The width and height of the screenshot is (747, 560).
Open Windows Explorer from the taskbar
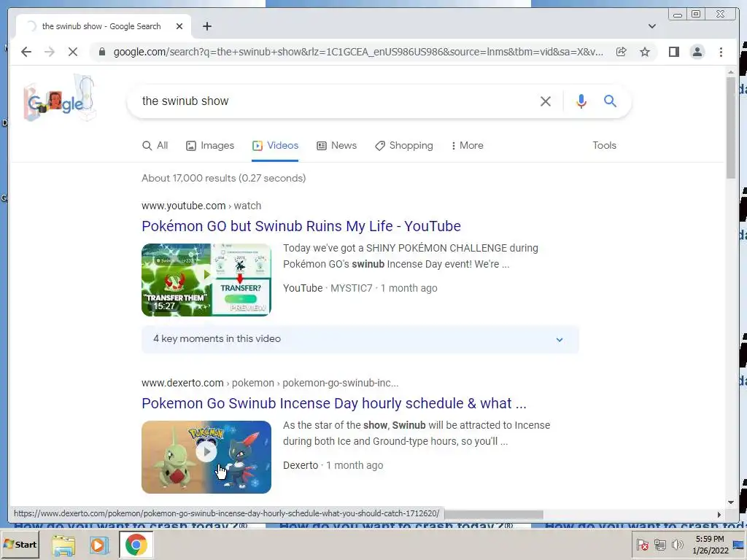tap(63, 545)
